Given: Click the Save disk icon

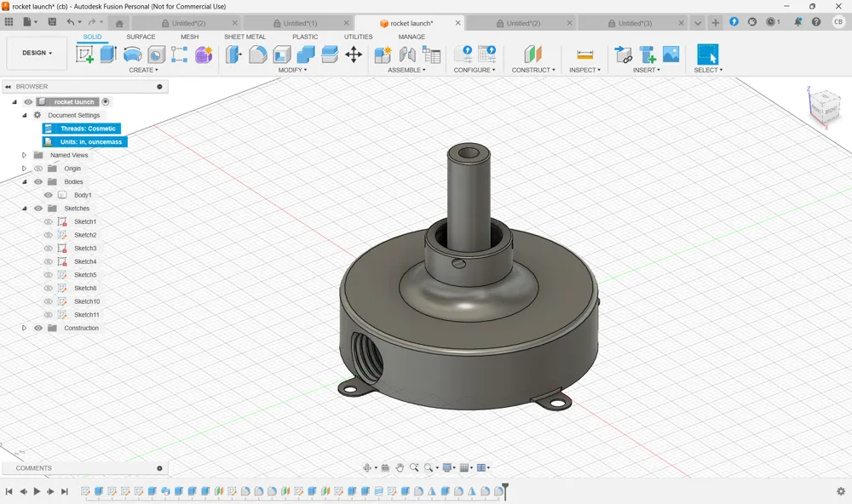Looking at the screenshot, I should 52,22.
